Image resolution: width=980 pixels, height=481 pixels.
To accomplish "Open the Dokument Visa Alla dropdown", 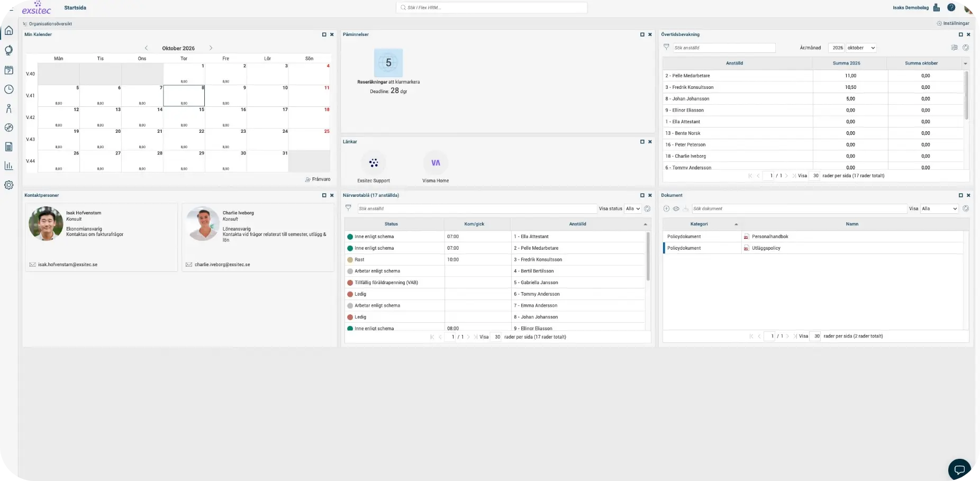I will coord(939,208).
